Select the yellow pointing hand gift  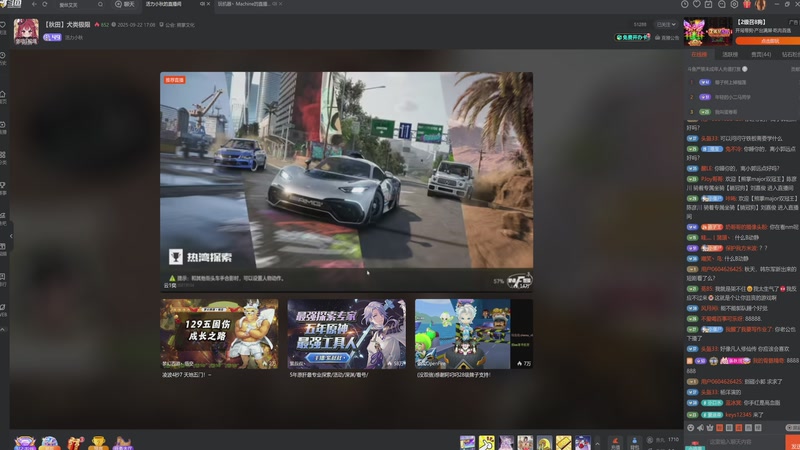click(487, 442)
